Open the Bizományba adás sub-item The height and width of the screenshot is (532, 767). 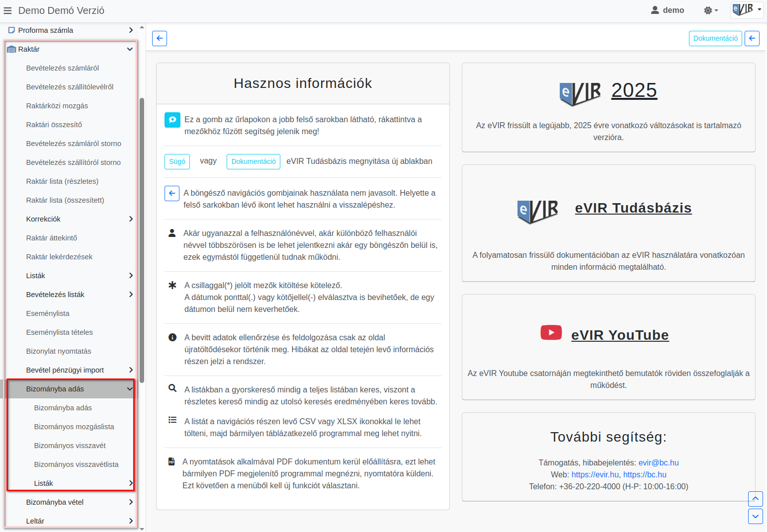63,408
